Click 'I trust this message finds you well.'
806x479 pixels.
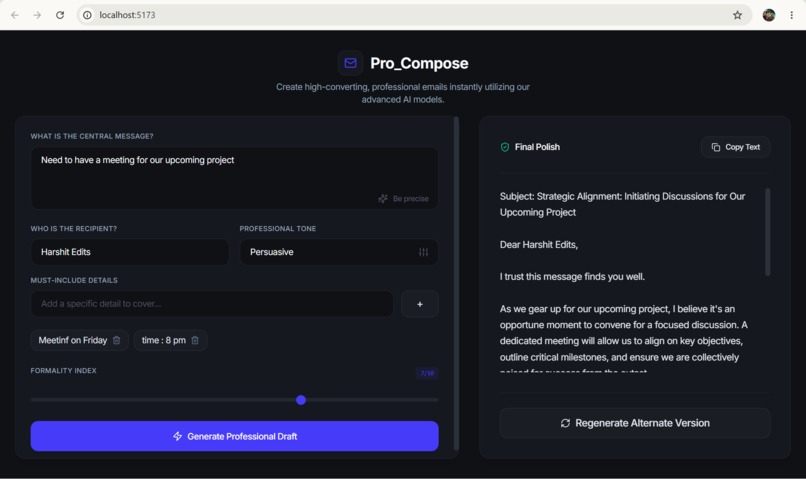[572, 277]
